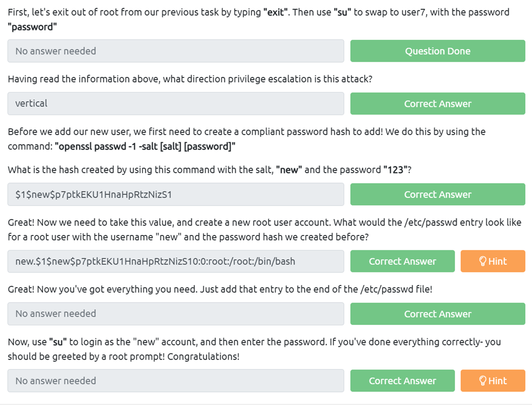Focus the first No answer needed field
532x405 pixels.
[176, 51]
